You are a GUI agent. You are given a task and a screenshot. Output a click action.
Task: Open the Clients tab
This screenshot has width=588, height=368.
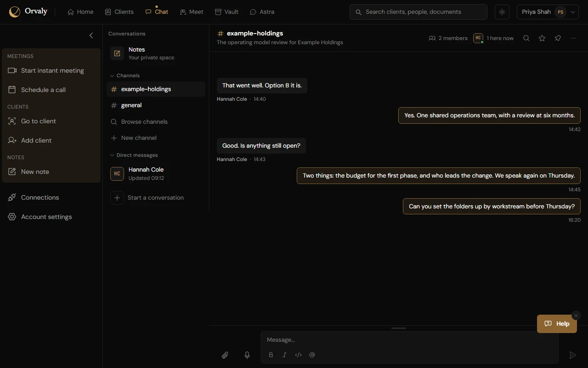point(119,12)
